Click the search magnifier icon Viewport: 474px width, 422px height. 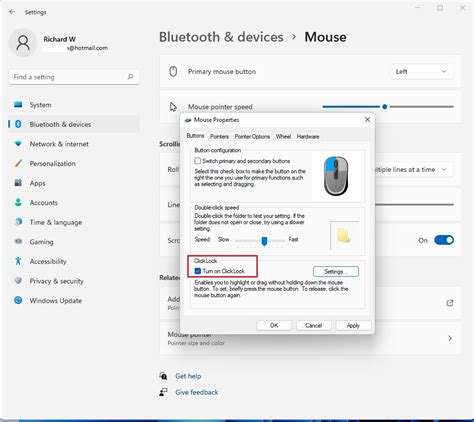coord(130,77)
